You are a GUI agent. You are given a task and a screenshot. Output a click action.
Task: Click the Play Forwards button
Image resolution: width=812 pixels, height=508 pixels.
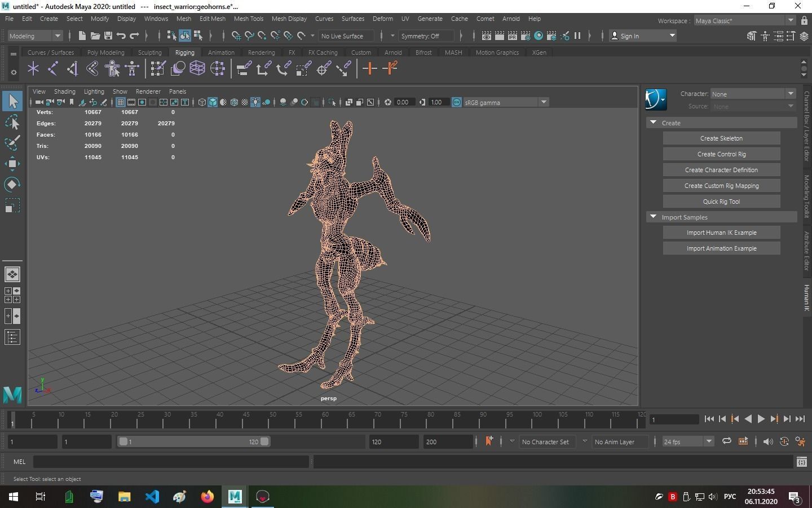pyautogui.click(x=761, y=419)
